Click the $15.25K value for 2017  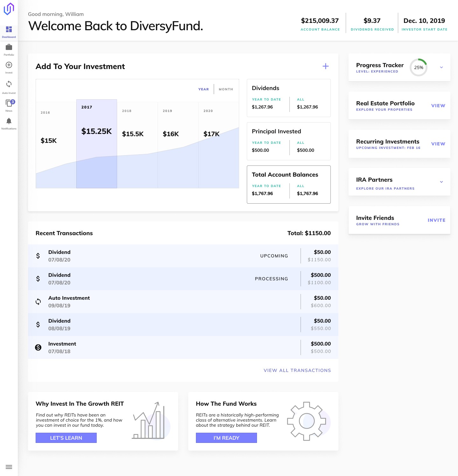[x=97, y=131]
